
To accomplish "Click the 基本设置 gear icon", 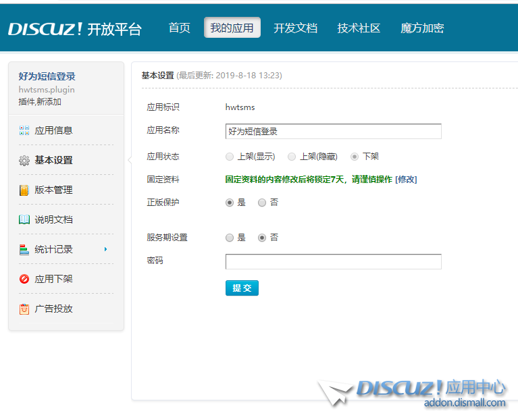I will point(24,161).
